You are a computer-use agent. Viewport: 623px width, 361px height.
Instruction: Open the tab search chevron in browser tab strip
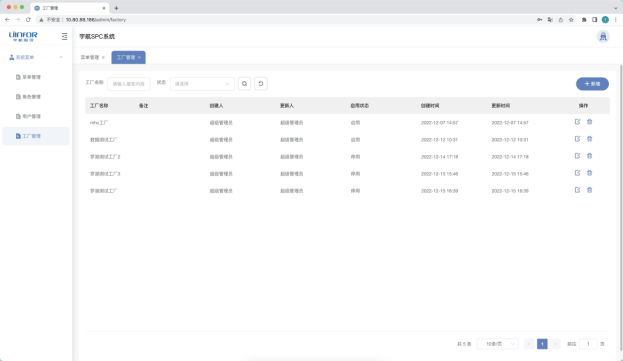[x=615, y=8]
